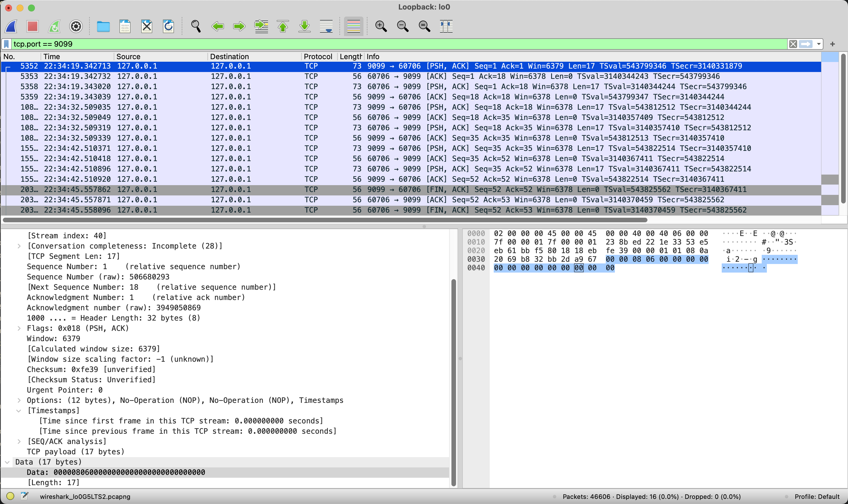The height and width of the screenshot is (504, 848).
Task: Click packet list horizontal scrollbar
Action: click(x=325, y=220)
